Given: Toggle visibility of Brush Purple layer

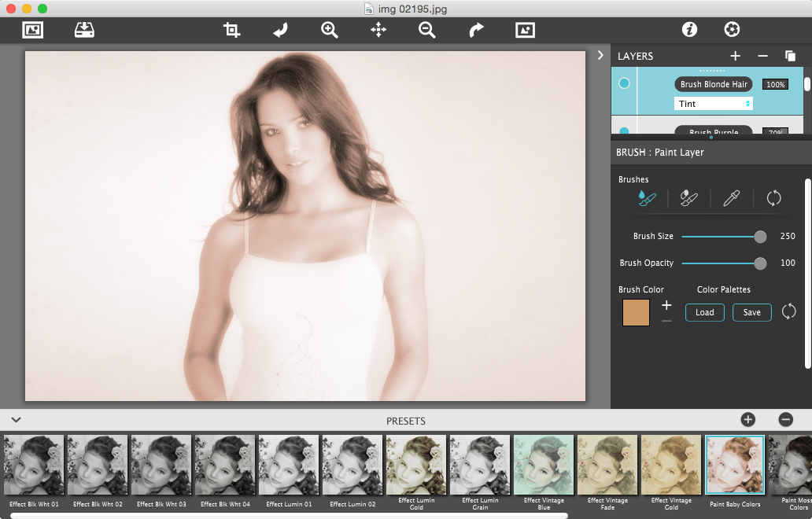Looking at the screenshot, I should pyautogui.click(x=626, y=132).
